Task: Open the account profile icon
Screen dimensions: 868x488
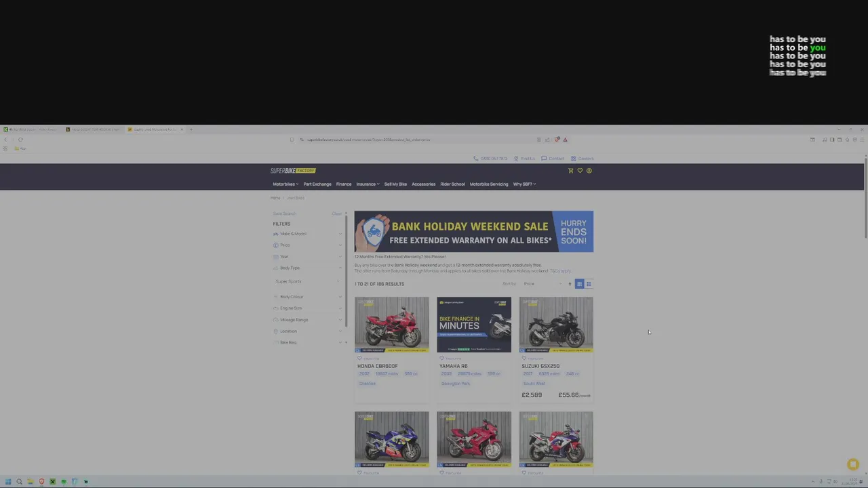Action: [x=589, y=171]
